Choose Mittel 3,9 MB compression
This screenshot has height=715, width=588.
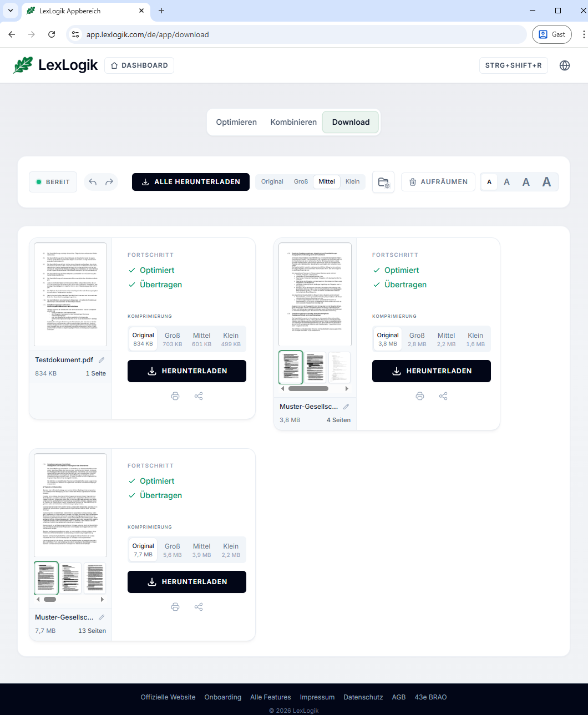(x=201, y=550)
